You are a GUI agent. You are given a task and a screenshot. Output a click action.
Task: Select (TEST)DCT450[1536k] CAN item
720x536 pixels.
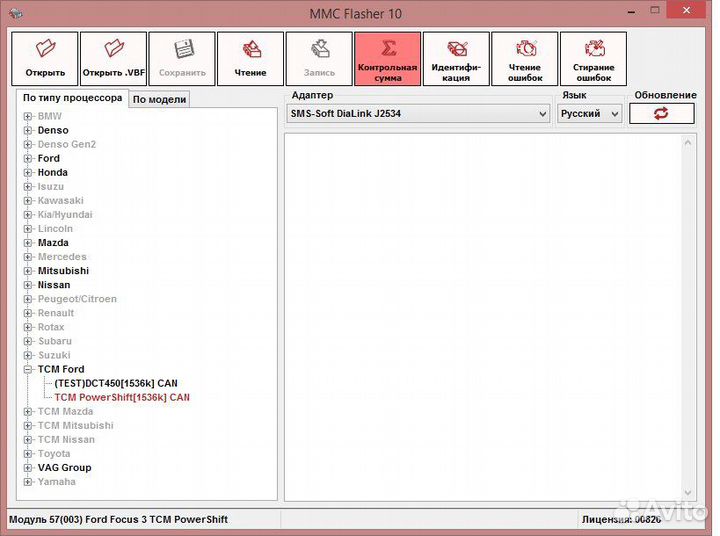(116, 384)
